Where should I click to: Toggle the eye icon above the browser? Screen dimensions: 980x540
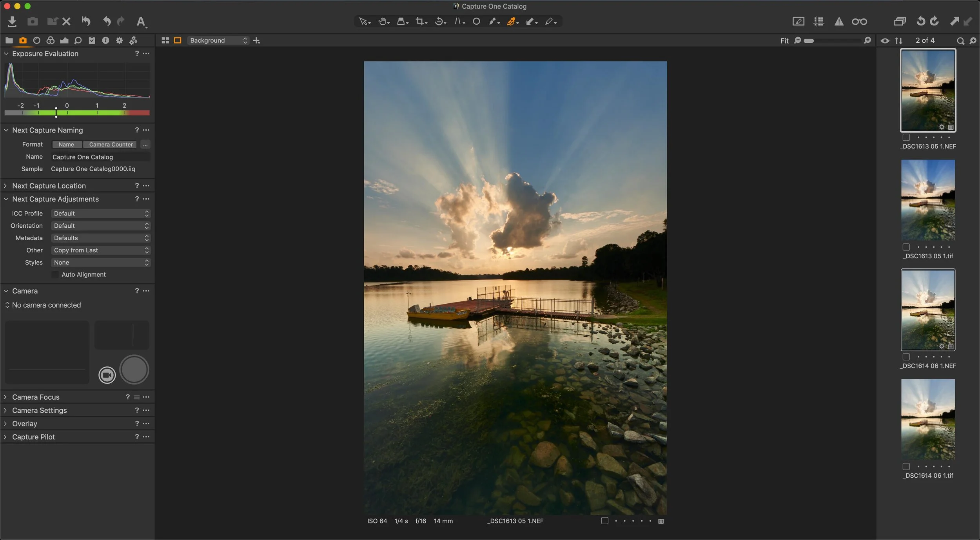[885, 41]
